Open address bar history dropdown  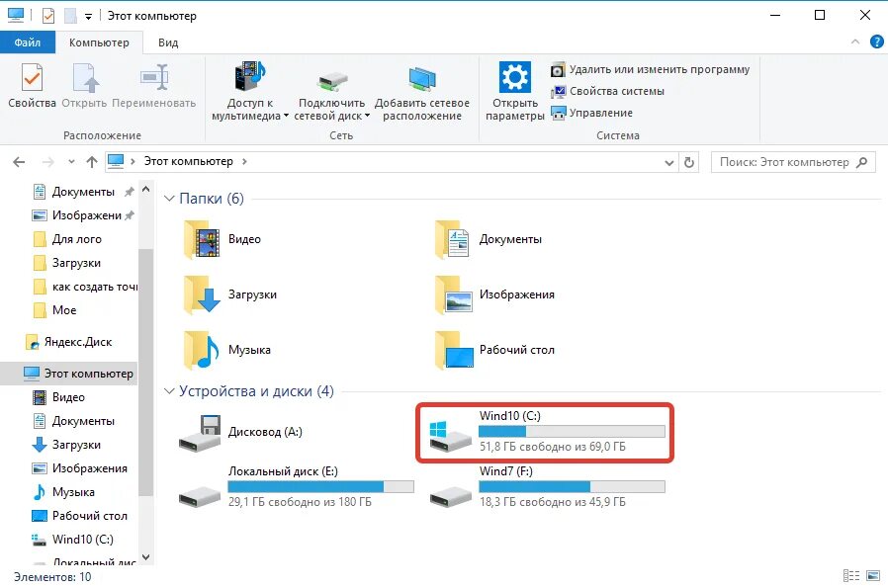(x=668, y=163)
